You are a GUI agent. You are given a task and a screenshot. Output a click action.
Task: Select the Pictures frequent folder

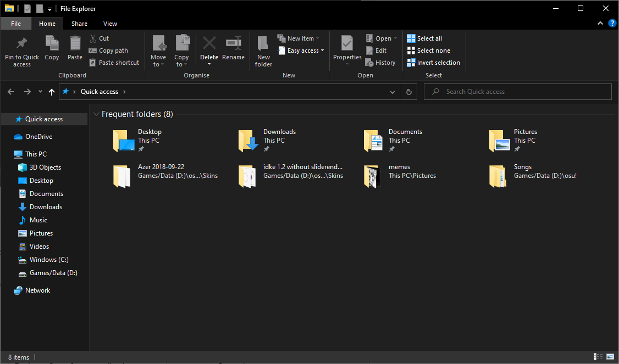(x=513, y=141)
